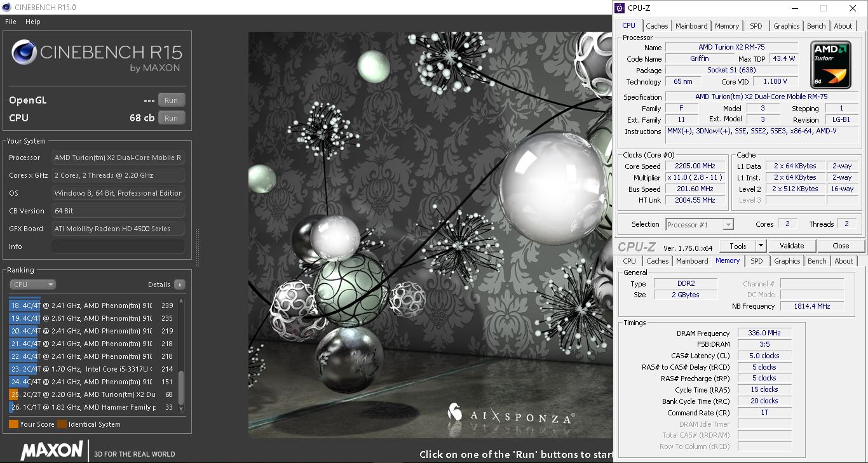Click the Processor name field in Cinebench
Viewport: 868px width, 463px height.
pyautogui.click(x=118, y=158)
